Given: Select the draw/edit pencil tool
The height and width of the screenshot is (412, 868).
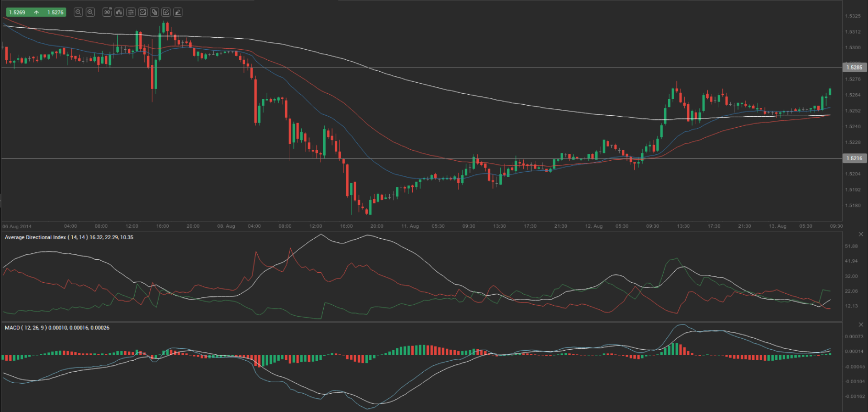Looking at the screenshot, I should click(x=166, y=12).
